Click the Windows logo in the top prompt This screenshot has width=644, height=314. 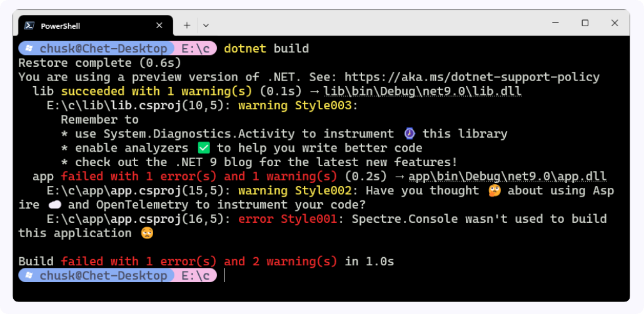click(30, 49)
